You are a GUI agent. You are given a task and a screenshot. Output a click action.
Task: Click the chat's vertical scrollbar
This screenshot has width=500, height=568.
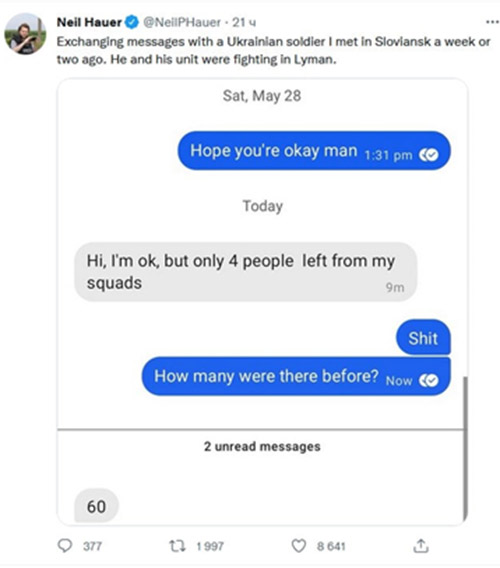point(465,449)
